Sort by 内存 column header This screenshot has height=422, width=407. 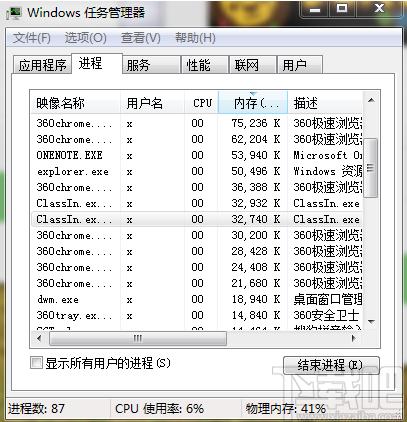pos(253,103)
